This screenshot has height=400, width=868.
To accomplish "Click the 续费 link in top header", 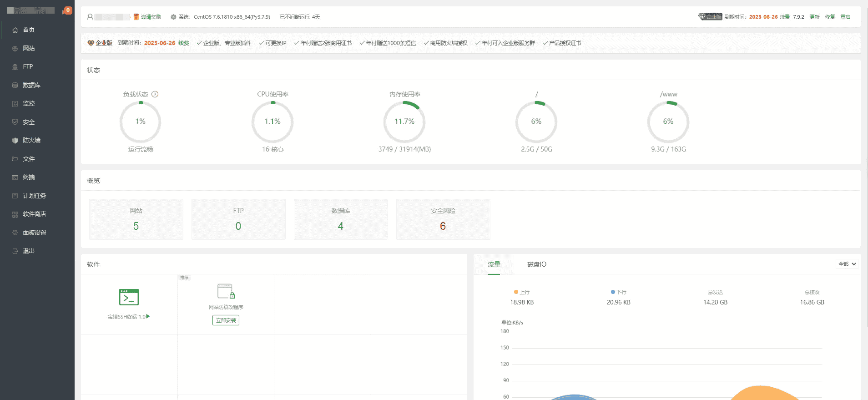I will pyautogui.click(x=785, y=17).
